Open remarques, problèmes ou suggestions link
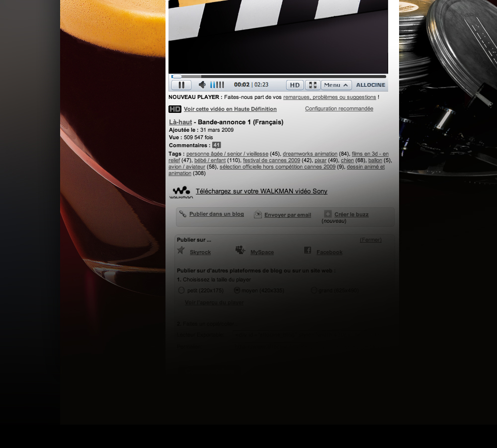497x448 pixels. point(330,97)
